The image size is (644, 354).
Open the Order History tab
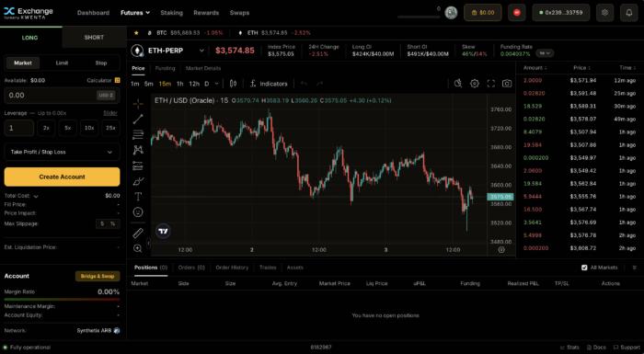(x=232, y=268)
